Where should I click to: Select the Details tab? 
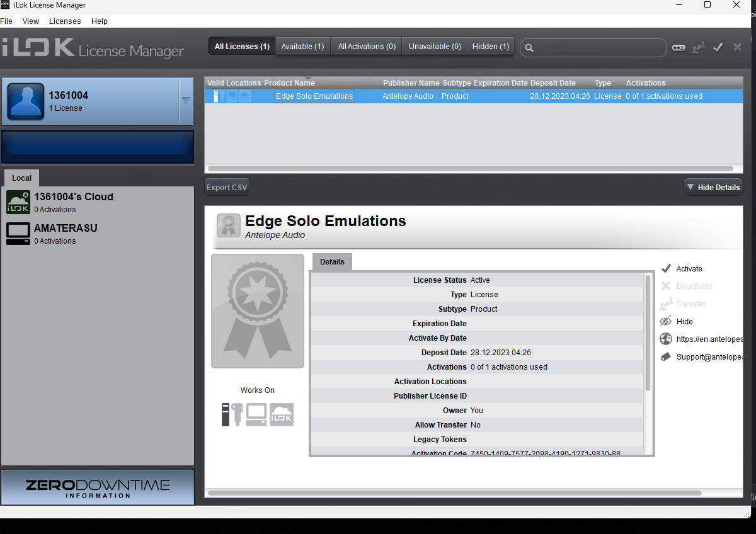pyautogui.click(x=332, y=261)
